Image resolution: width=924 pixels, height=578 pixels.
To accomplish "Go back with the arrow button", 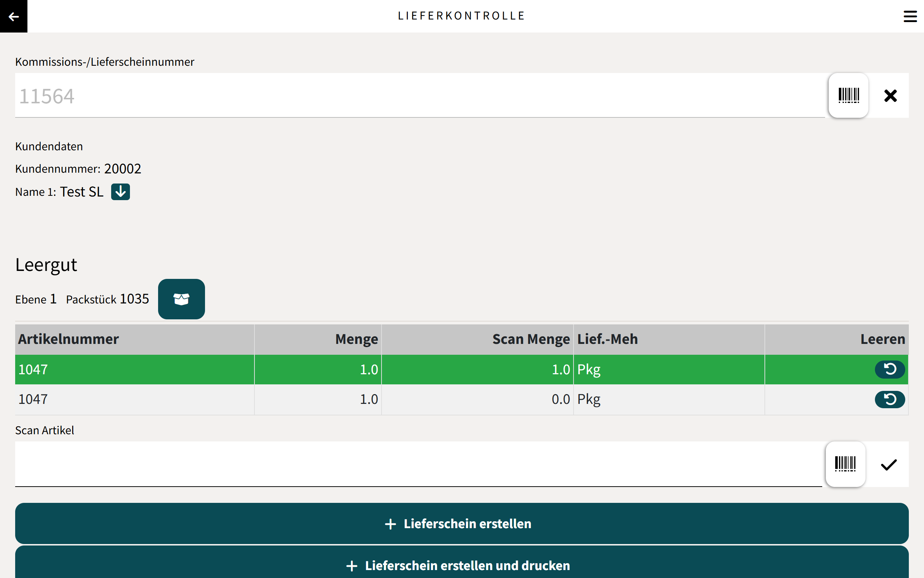I will pyautogui.click(x=14, y=16).
